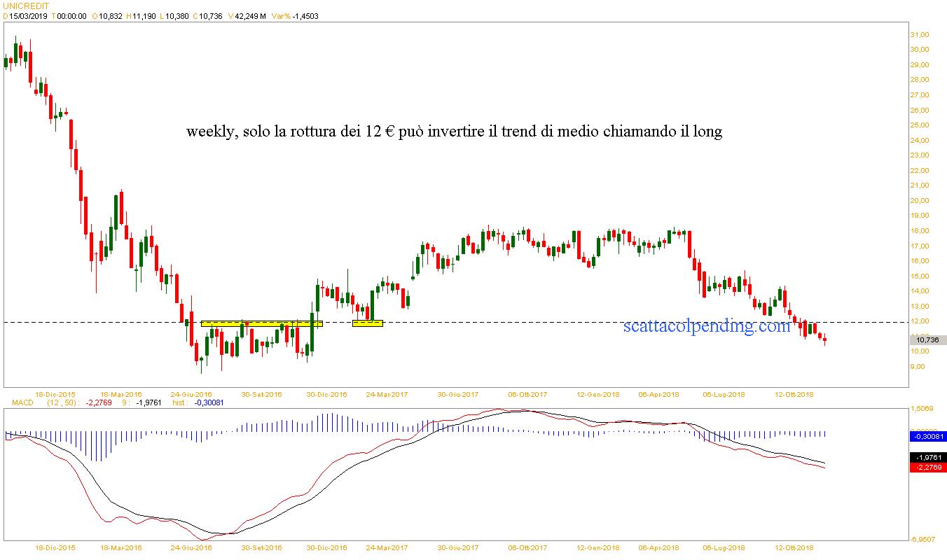947x560 pixels.
Task: Click the 31,00 level on the price axis
Action: pyautogui.click(x=918, y=34)
